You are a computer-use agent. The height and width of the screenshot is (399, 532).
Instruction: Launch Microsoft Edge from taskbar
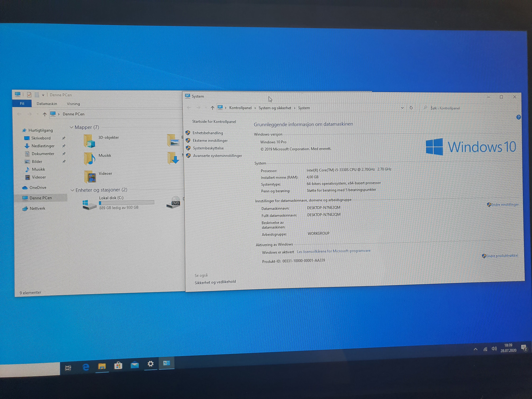click(x=86, y=367)
